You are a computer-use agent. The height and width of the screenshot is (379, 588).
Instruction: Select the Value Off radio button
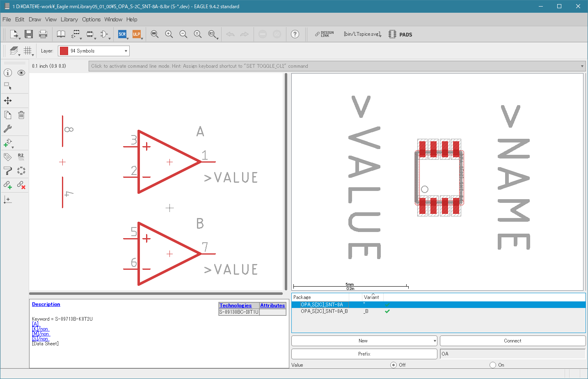394,365
